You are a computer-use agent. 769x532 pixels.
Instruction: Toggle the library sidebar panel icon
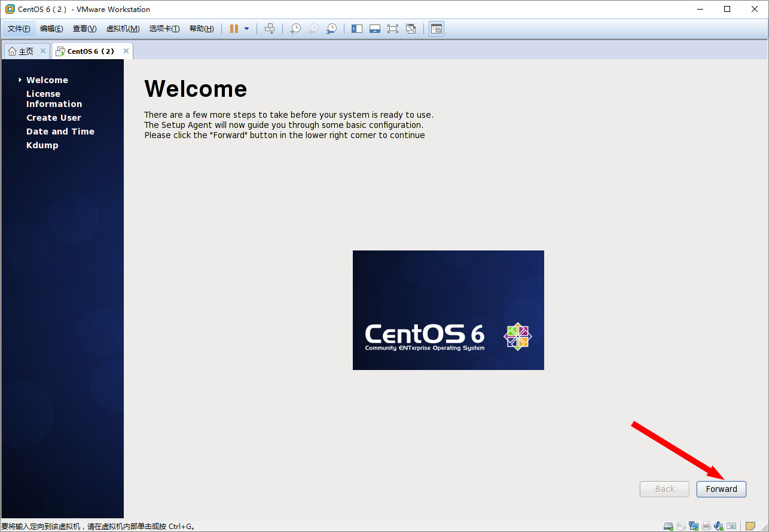[357, 29]
